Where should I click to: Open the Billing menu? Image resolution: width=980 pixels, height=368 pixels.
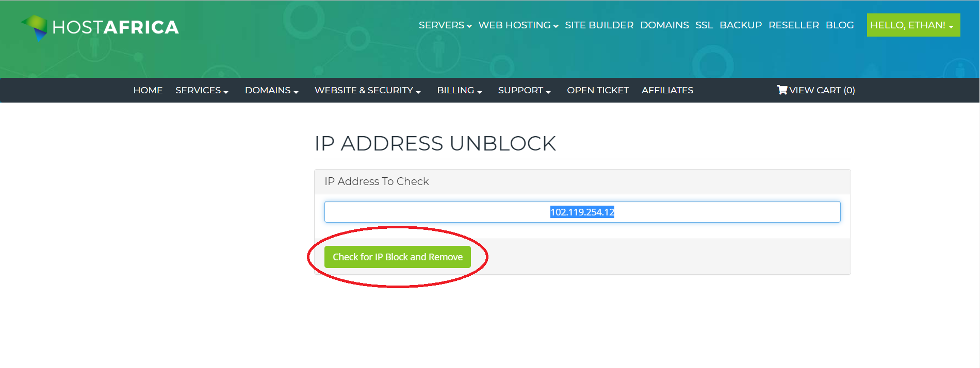pos(460,90)
